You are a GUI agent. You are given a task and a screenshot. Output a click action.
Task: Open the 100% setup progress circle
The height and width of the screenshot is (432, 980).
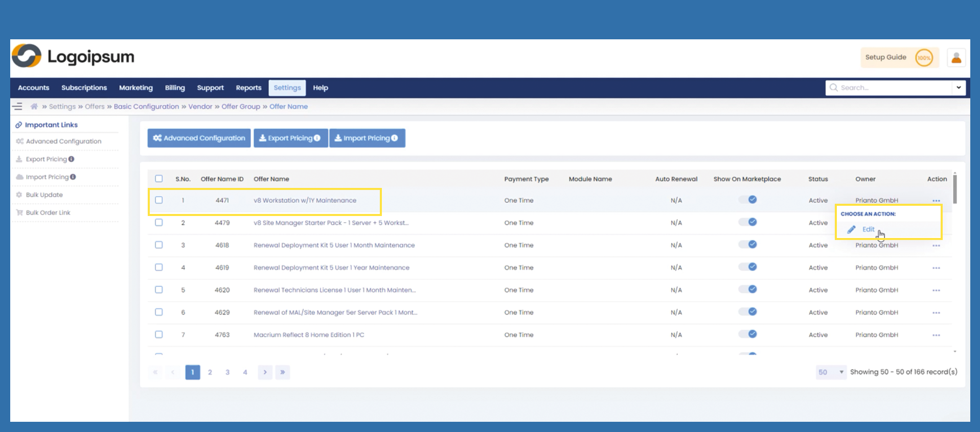(923, 58)
